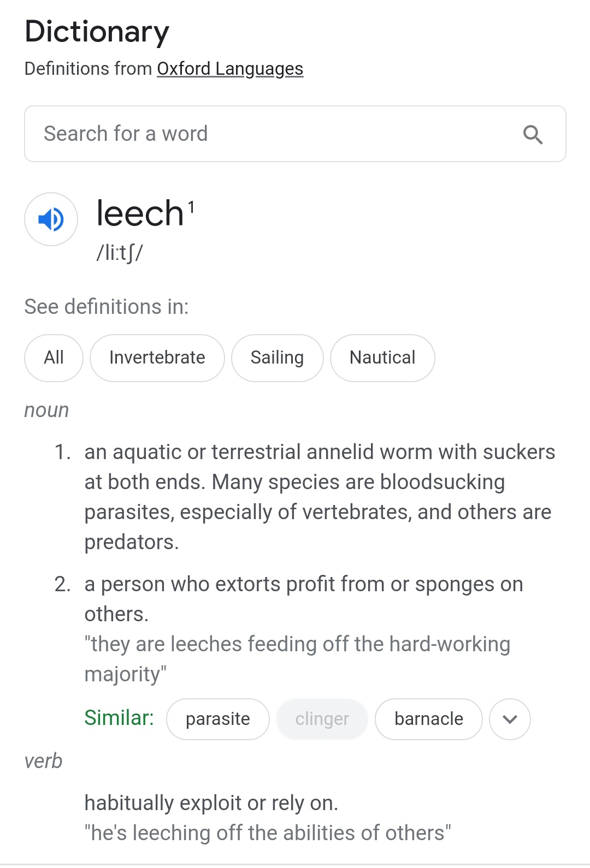
Task: Play the pronunciation audio for leech
Action: click(x=51, y=219)
